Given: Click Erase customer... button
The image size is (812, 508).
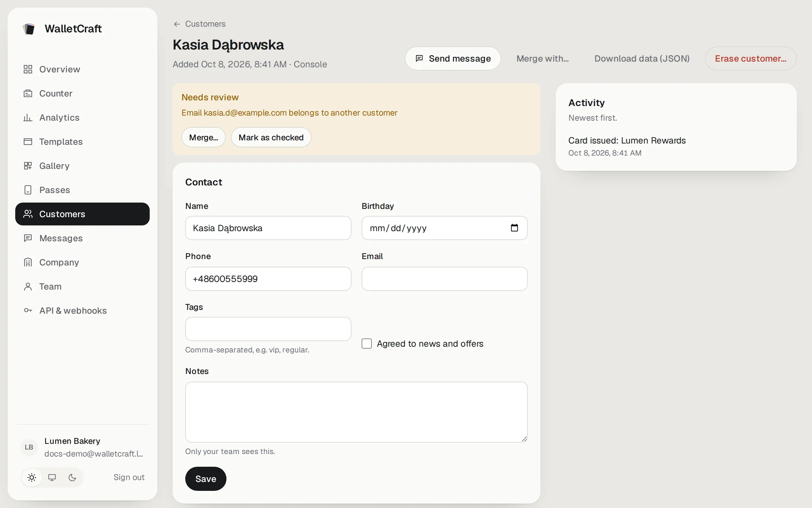Looking at the screenshot, I should tap(750, 58).
